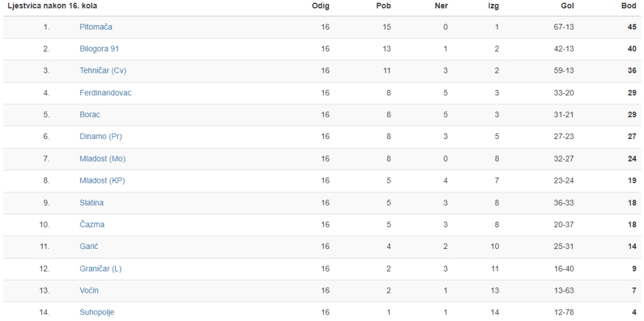Screen dimensions: 644x321
Task: Click the Gol column header
Action: (x=567, y=6)
